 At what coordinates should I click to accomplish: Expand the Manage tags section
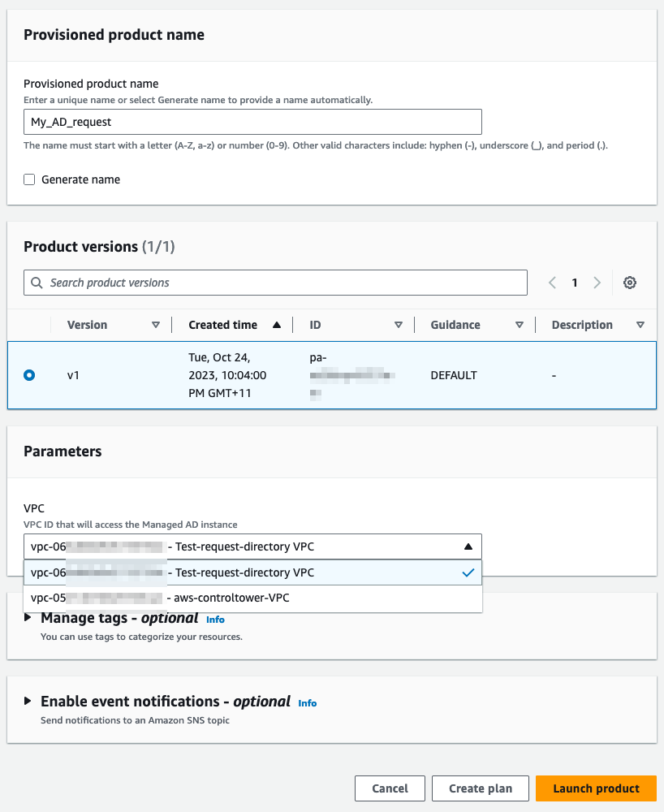[x=28, y=619]
